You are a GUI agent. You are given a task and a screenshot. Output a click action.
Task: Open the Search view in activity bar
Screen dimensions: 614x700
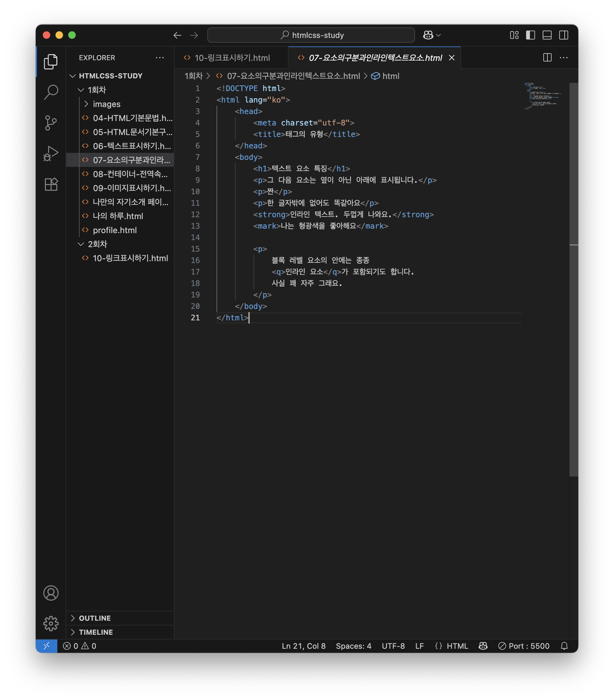(51, 92)
